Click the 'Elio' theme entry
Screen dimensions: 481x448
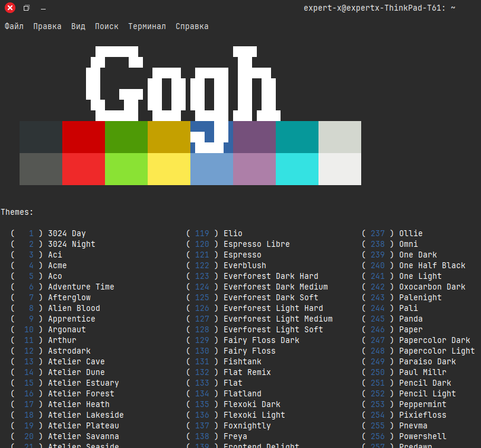[233, 234]
